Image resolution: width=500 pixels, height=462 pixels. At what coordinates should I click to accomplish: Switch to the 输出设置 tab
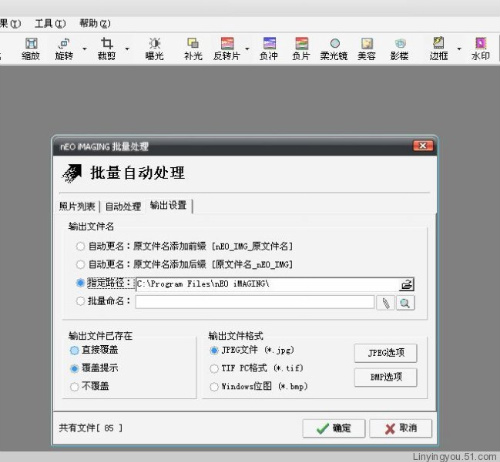coord(168,205)
